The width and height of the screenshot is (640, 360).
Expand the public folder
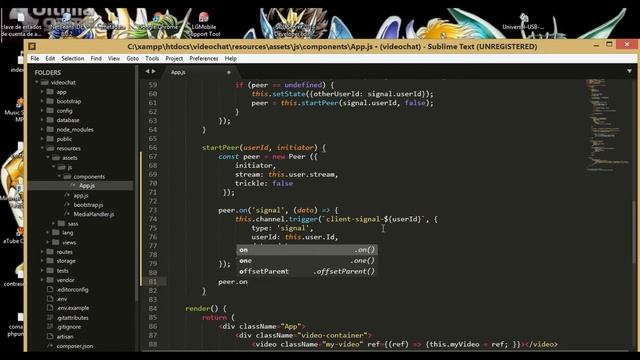tap(42, 139)
